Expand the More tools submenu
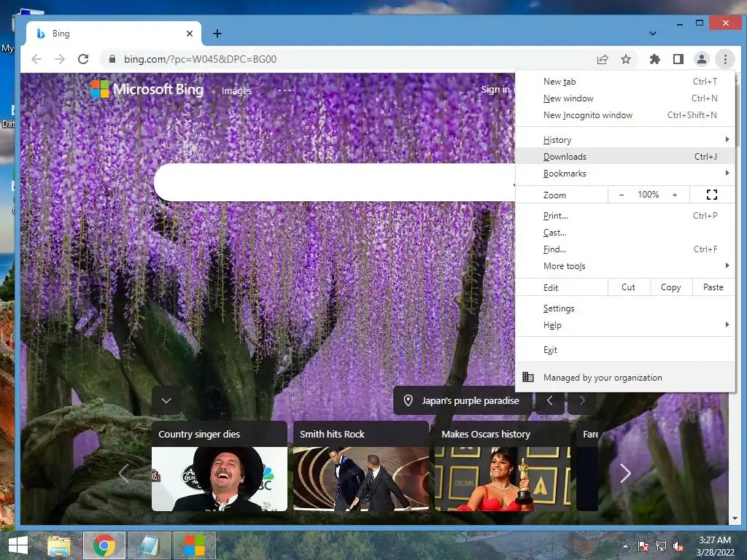The width and height of the screenshot is (747, 560). pos(624,265)
